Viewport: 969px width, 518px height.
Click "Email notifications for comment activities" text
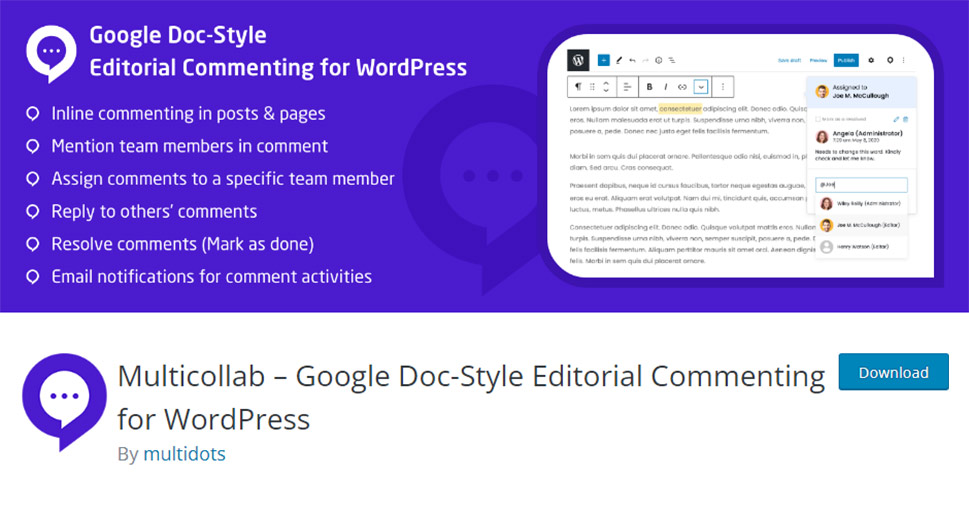tap(211, 276)
